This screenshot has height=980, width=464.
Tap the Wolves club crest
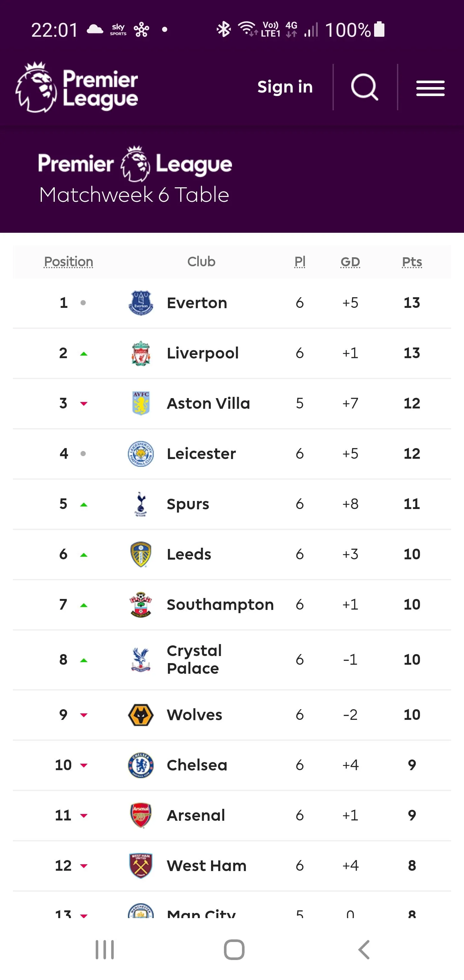(141, 715)
